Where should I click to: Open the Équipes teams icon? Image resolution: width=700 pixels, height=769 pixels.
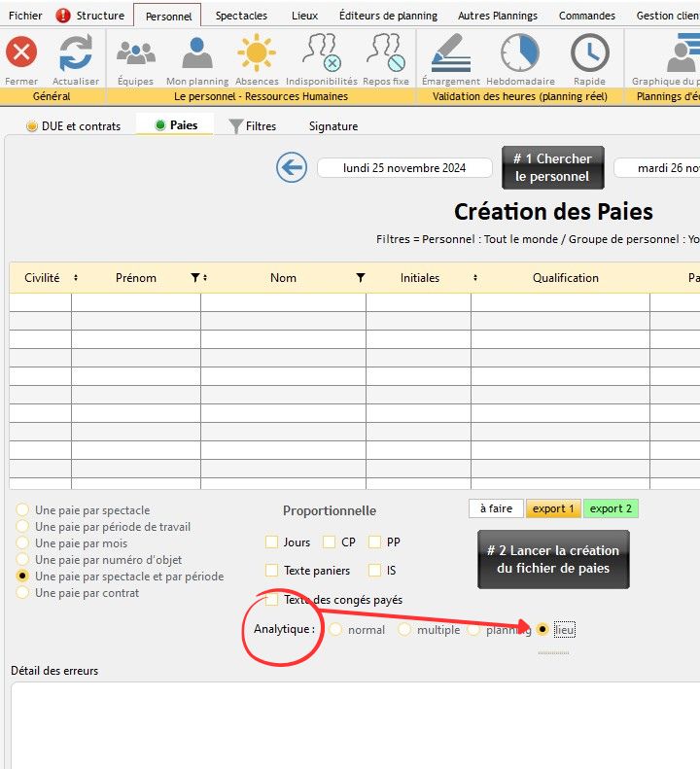coord(135,53)
